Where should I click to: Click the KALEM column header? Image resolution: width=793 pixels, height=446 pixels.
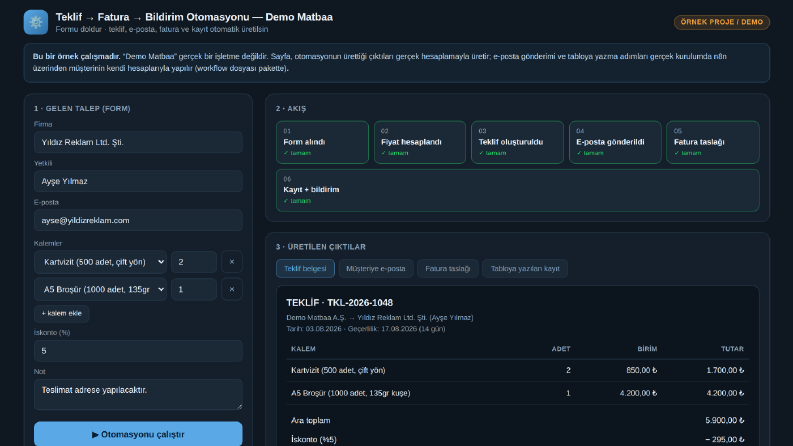303,349
